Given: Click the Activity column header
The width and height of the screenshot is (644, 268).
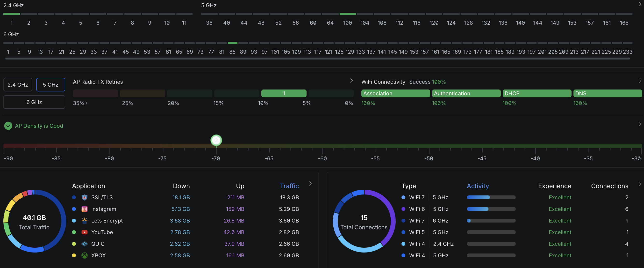Looking at the screenshot, I should point(478,186).
